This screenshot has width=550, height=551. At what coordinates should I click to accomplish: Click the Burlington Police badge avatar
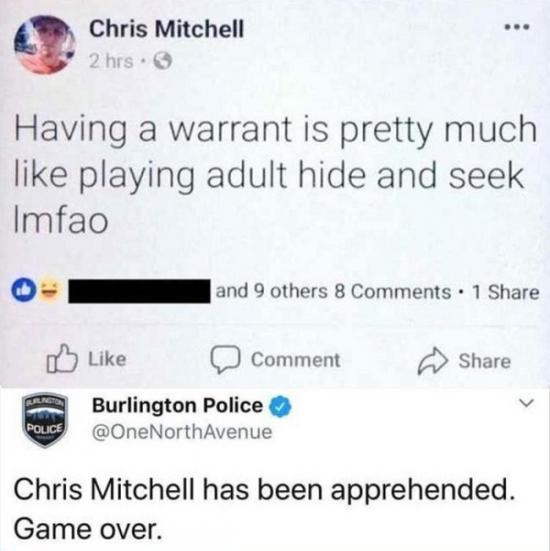(44, 420)
